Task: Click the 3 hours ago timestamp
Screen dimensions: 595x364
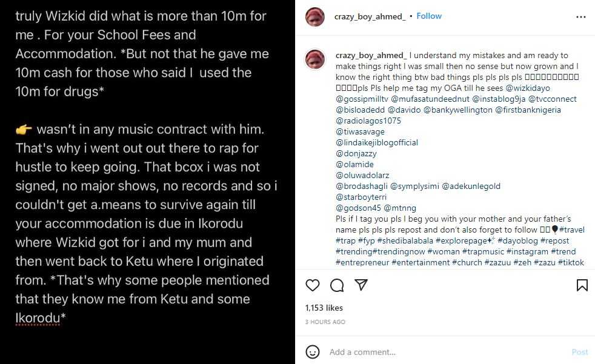Action: 325,322
